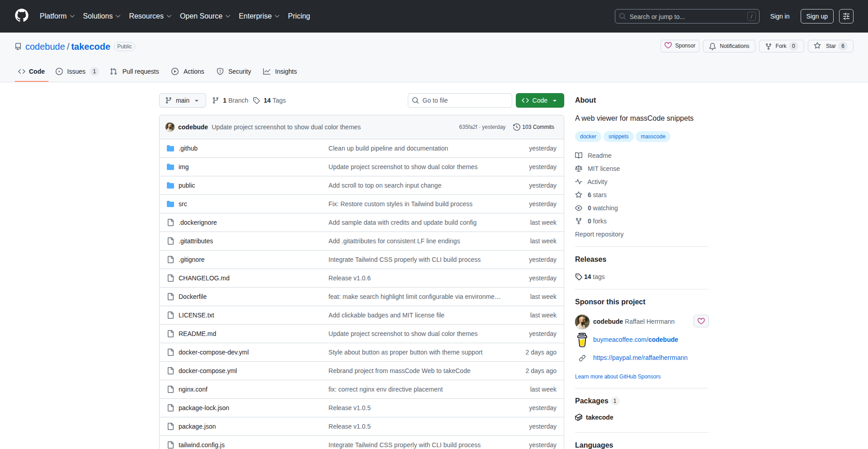Open the paypal.me/raffaelherrmann link
868x449 pixels.
pyautogui.click(x=640, y=358)
